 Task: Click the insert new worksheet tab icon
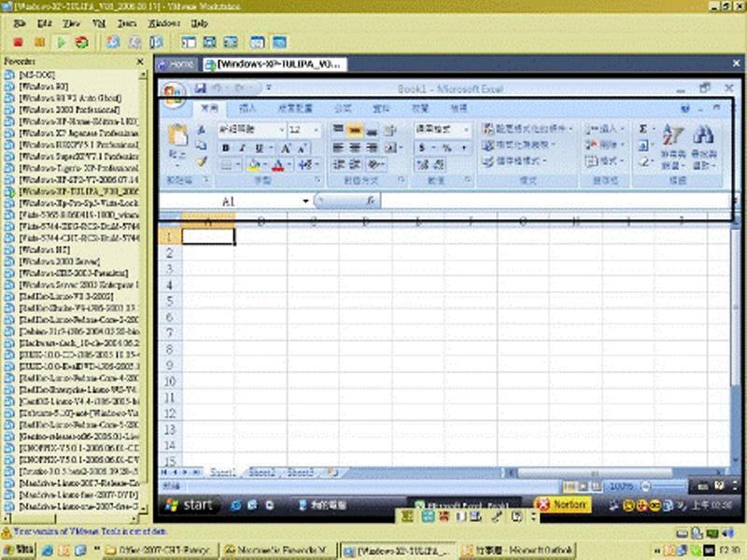[x=333, y=472]
